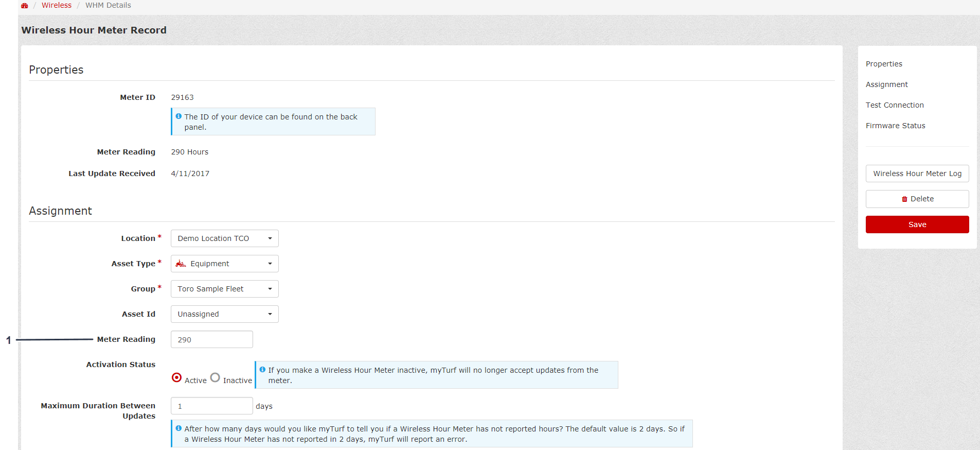Select the Inactive radio button

[x=215, y=378]
